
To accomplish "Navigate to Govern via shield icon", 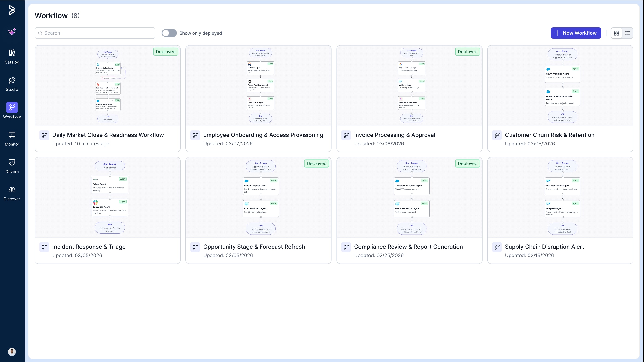I will [12, 166].
